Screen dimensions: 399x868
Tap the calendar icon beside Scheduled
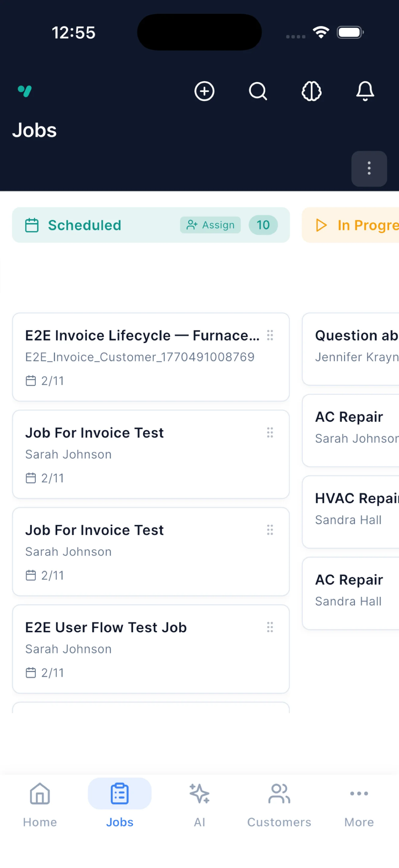(x=32, y=225)
